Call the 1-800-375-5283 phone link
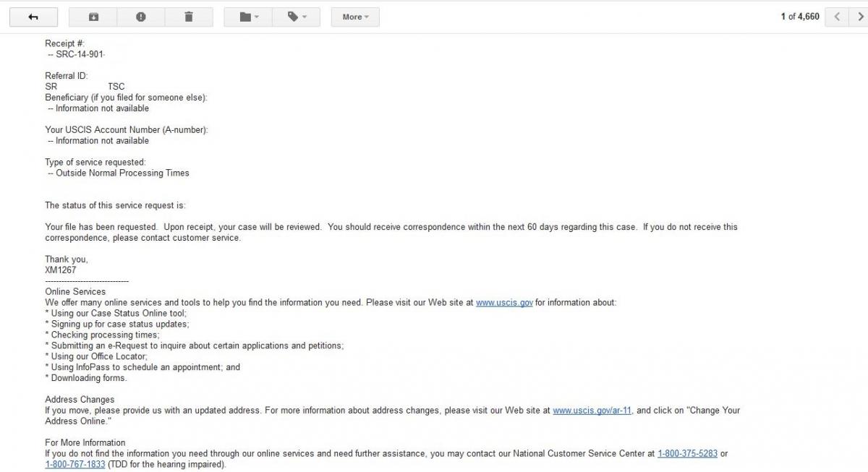Image resolution: width=868 pixels, height=472 pixels. coord(687,454)
